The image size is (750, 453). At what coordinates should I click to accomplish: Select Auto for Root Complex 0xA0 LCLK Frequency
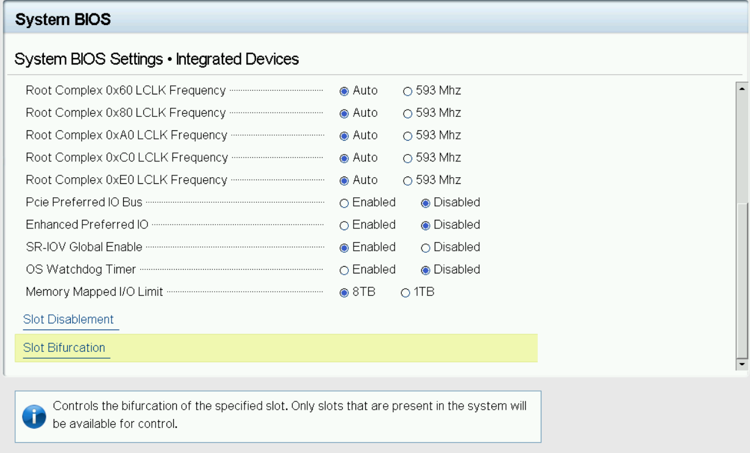[x=344, y=136]
